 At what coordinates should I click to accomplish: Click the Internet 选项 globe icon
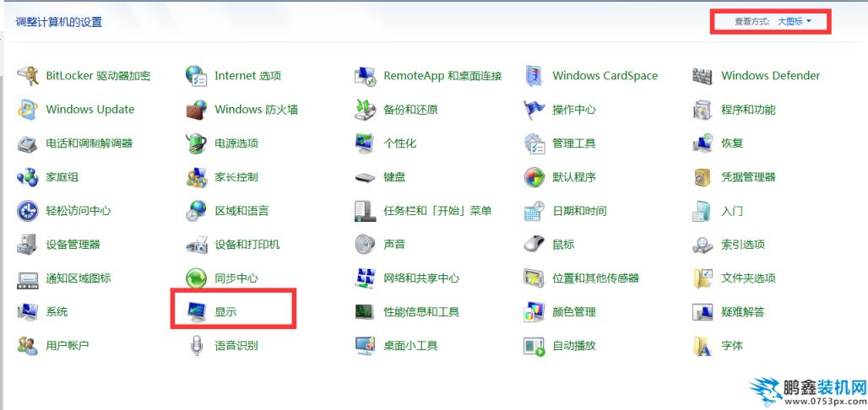click(196, 75)
